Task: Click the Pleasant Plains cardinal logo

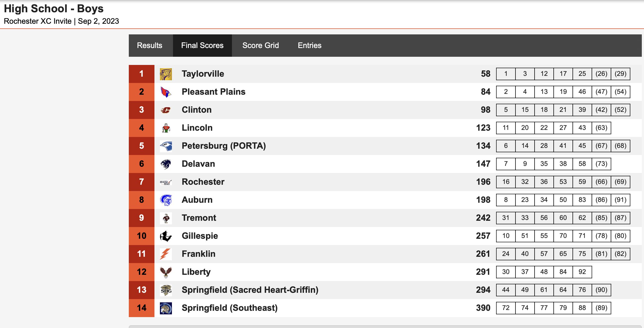Action: click(x=166, y=92)
